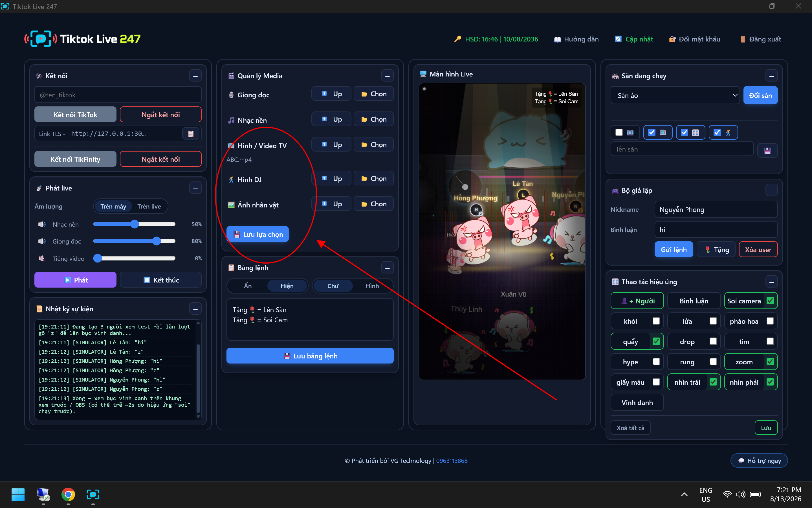Collapse the Kết nối panel
The image size is (812, 508).
click(195, 76)
